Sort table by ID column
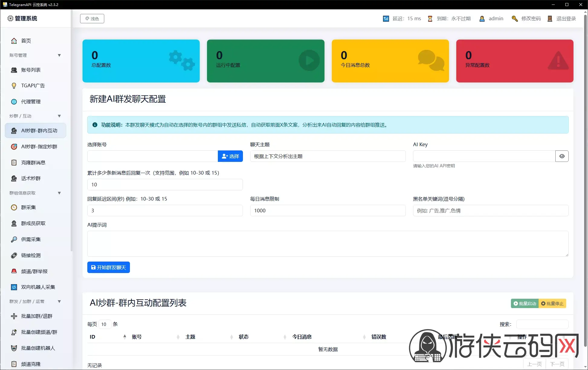 [108, 337]
